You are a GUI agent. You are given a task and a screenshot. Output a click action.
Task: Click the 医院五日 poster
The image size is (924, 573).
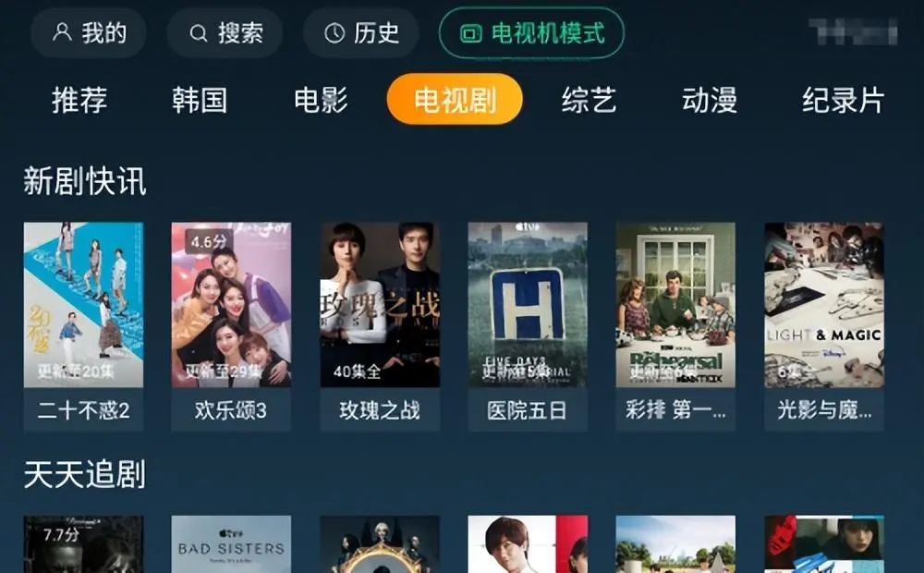point(528,305)
